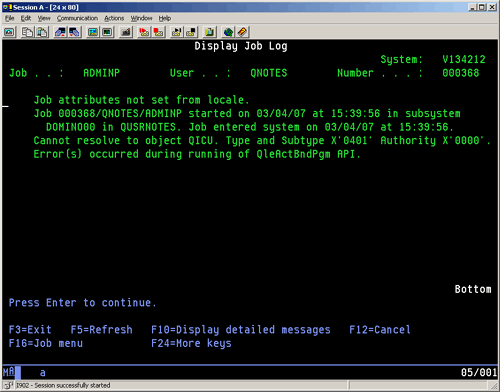Minimize the Session A window
Screen dimensions: 500x392
472,7
